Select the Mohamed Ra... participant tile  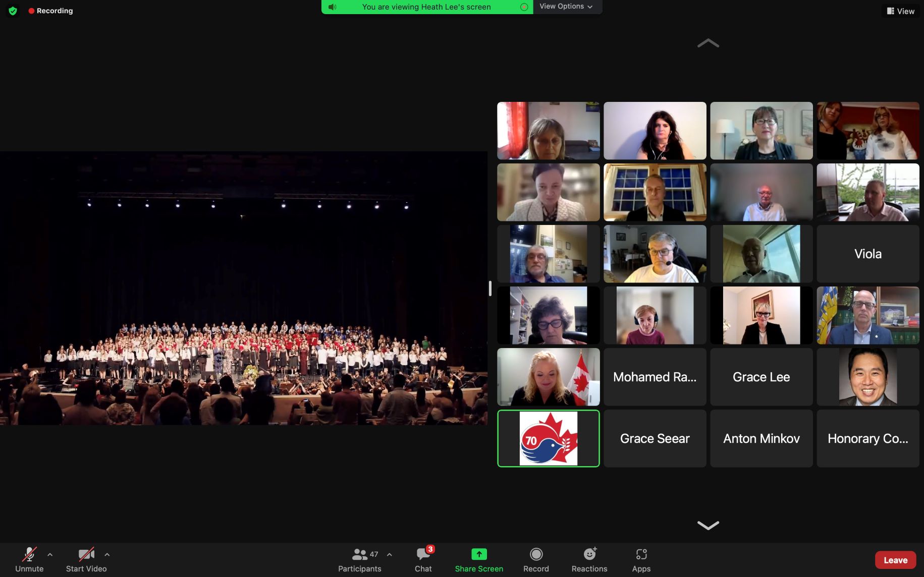coord(655,377)
